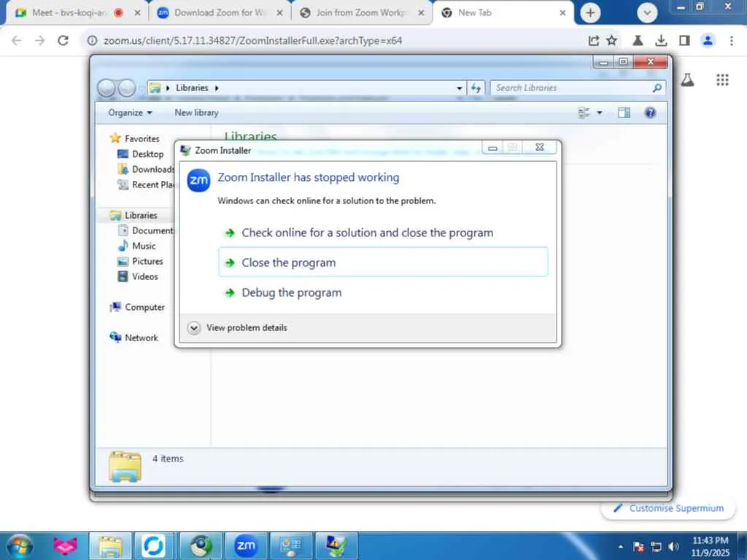Close the Download Zoom tab
The image size is (747, 560).
pyautogui.click(x=279, y=13)
